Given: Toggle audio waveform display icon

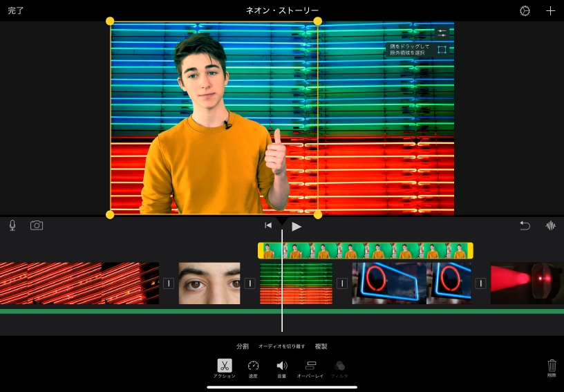Looking at the screenshot, I should click(x=551, y=225).
